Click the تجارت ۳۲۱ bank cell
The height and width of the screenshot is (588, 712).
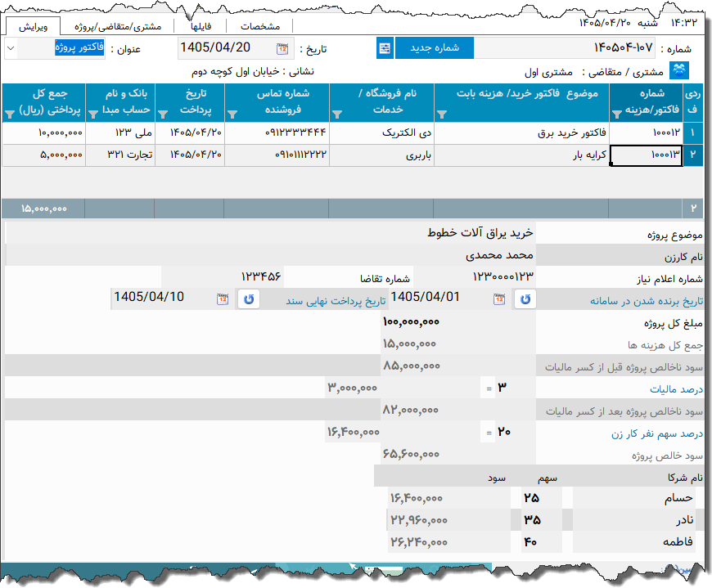120,155
